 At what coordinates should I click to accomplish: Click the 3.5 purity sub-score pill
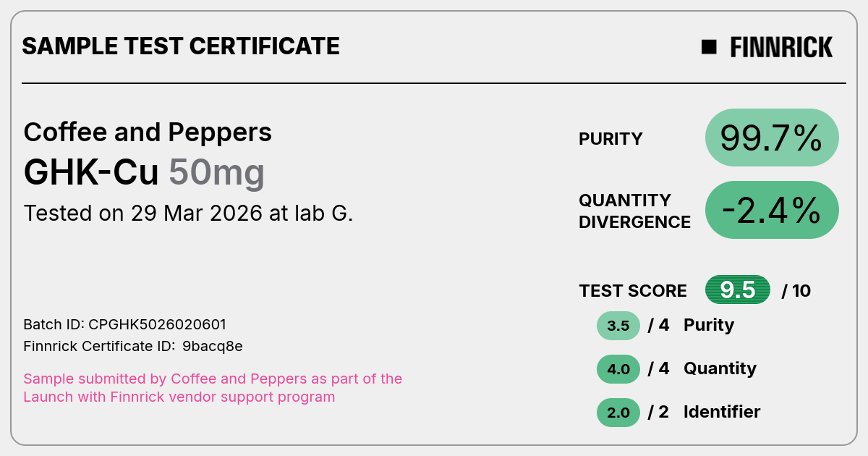pos(618,326)
